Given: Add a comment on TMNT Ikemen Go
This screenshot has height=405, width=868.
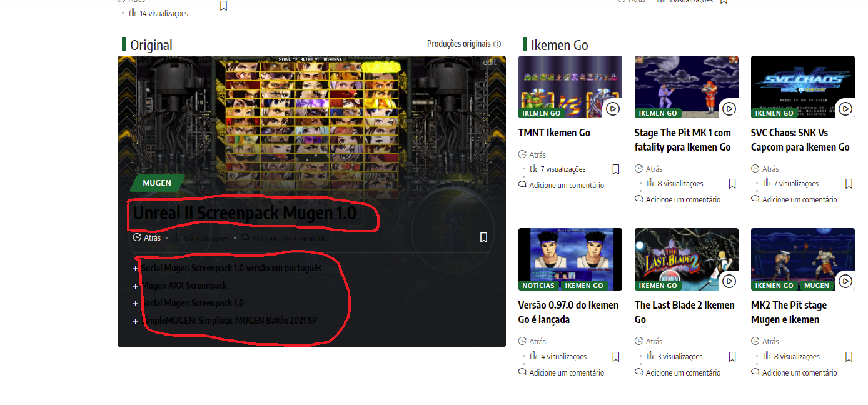Looking at the screenshot, I should 562,185.
